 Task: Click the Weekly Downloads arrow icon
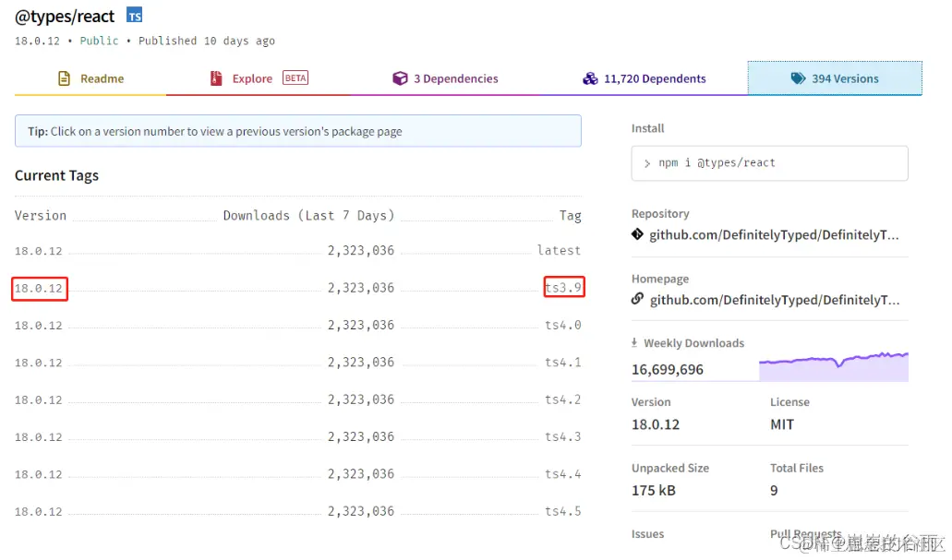click(634, 343)
